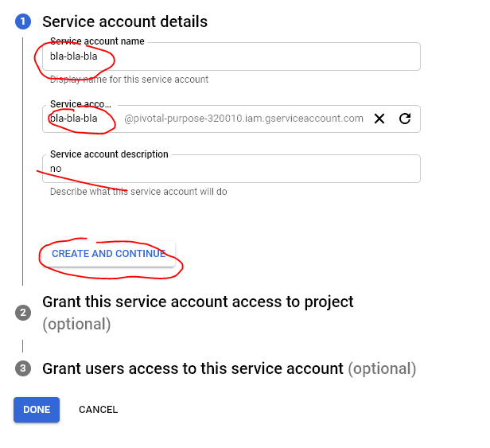
Task: Click the blue Done button
Action: (x=37, y=410)
